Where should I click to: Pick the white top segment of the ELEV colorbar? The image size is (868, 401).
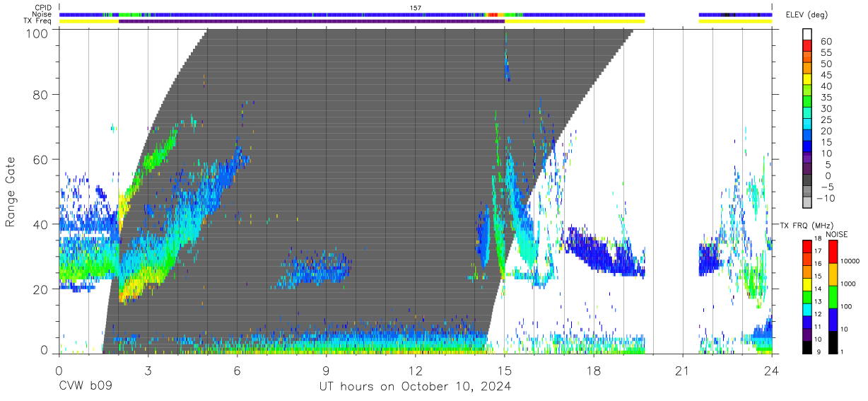click(808, 35)
